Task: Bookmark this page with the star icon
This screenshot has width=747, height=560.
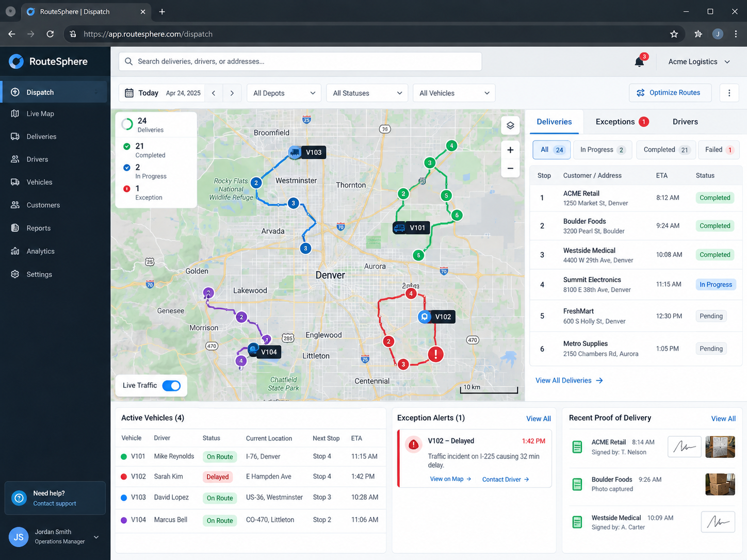Action: 674,34
